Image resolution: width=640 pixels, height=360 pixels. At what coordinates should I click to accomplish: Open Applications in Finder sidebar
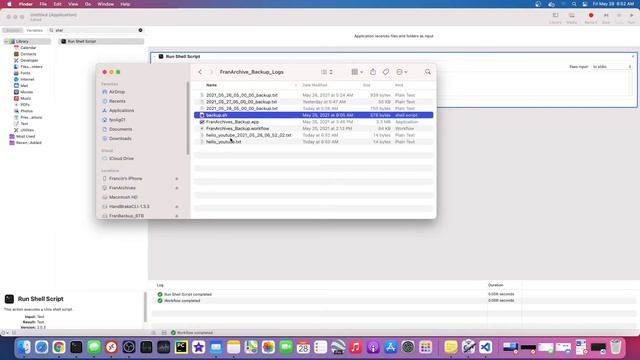[x=121, y=111]
